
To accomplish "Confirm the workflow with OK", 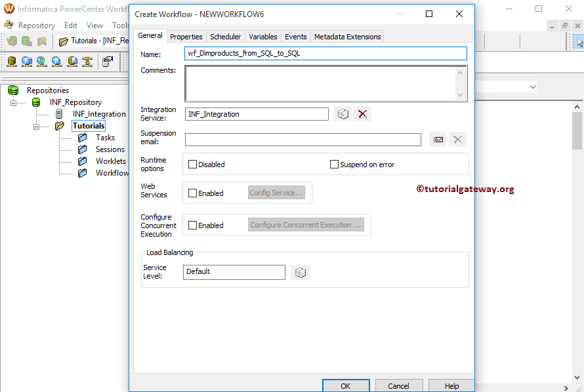I will (x=346, y=385).
